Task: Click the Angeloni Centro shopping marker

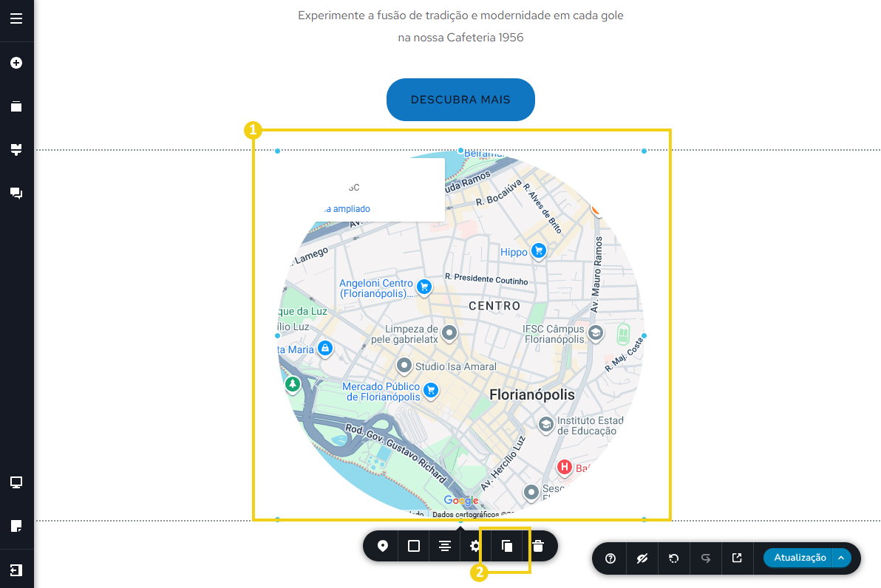Action: coord(424,287)
